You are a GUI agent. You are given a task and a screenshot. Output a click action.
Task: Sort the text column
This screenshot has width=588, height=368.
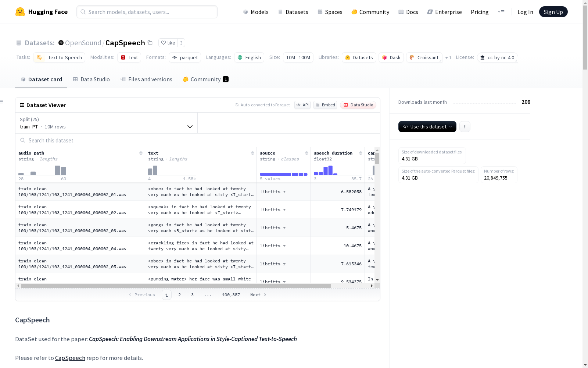click(x=252, y=153)
